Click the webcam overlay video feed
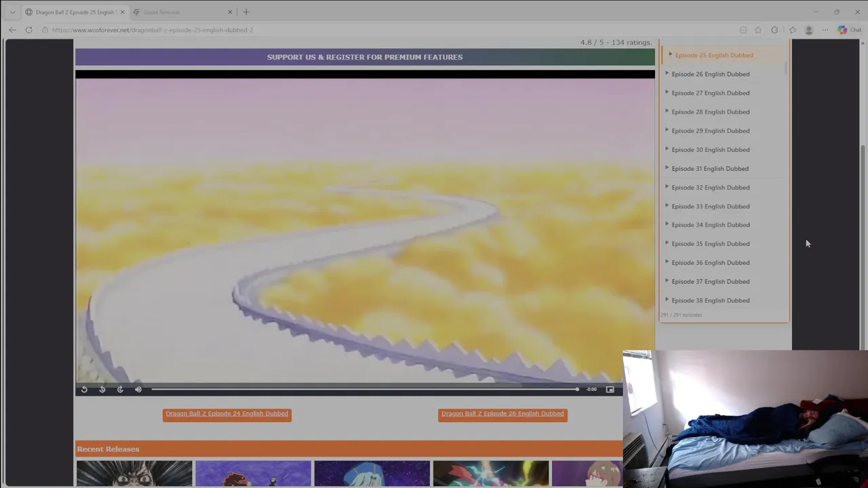The image size is (868, 488). [745, 418]
